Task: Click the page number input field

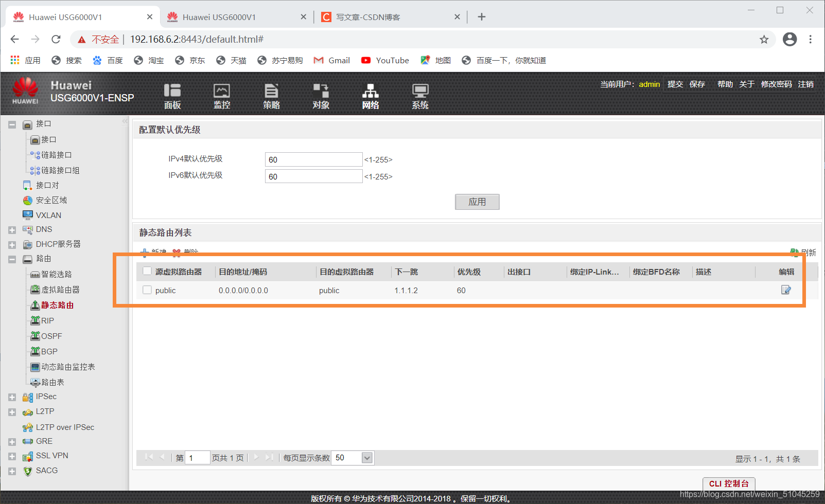Action: coord(198,458)
